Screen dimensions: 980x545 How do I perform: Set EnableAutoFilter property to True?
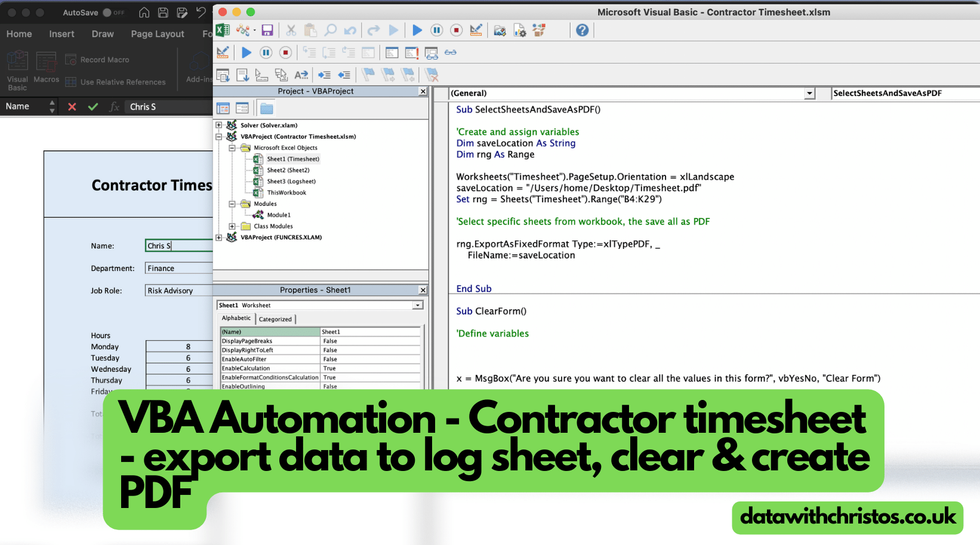pyautogui.click(x=329, y=359)
